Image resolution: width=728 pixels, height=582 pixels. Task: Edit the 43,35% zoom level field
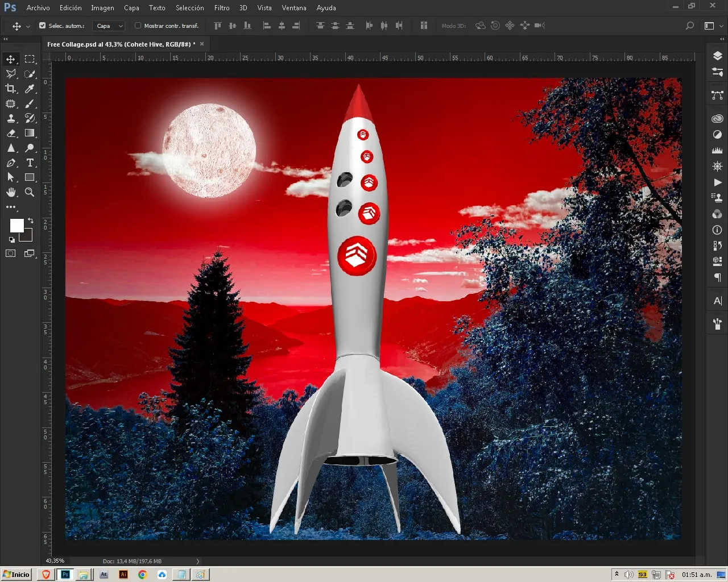55,561
